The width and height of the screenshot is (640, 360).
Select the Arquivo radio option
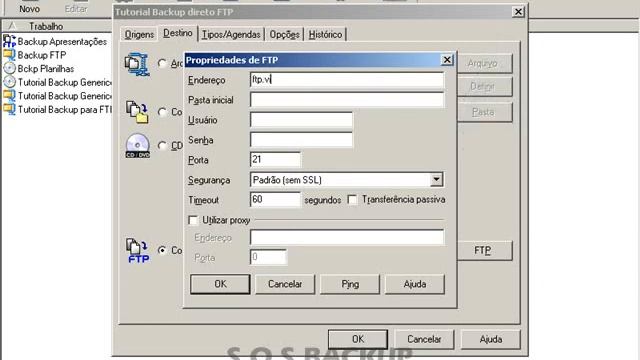tap(162, 63)
